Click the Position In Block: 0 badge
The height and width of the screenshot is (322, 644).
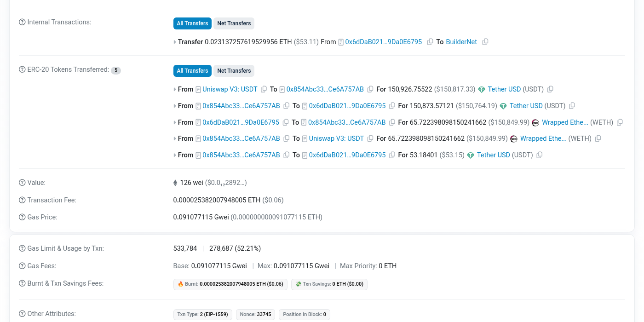point(305,315)
